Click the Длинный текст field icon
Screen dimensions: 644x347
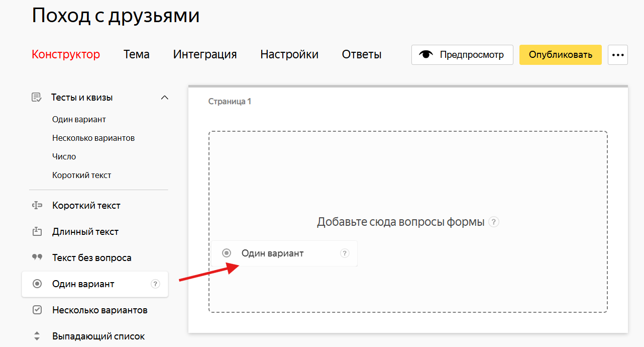point(37,231)
